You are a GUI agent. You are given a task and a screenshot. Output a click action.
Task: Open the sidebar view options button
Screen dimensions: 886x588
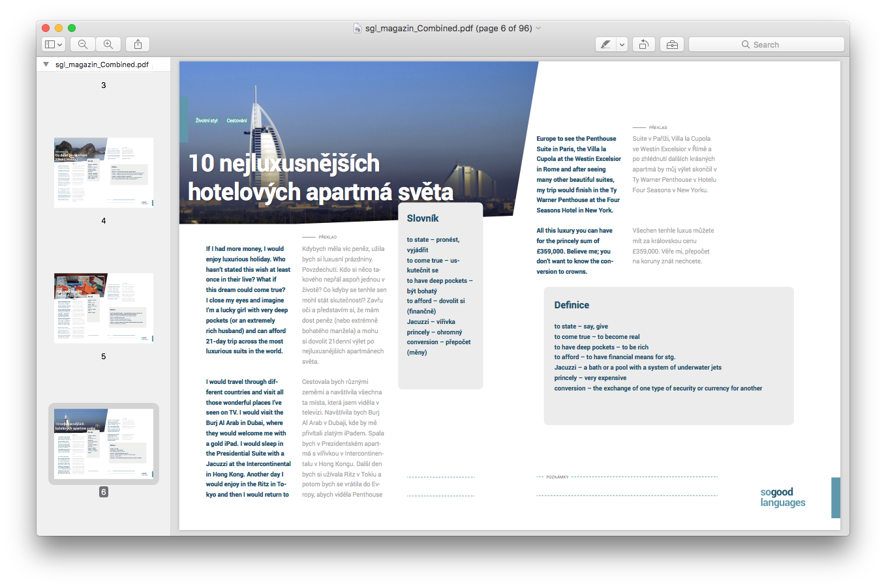[x=53, y=44]
